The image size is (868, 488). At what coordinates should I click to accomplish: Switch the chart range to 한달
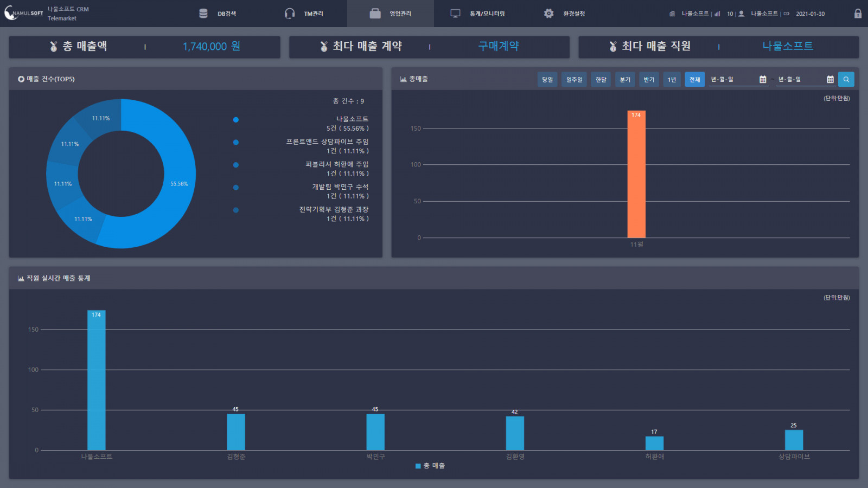601,80
